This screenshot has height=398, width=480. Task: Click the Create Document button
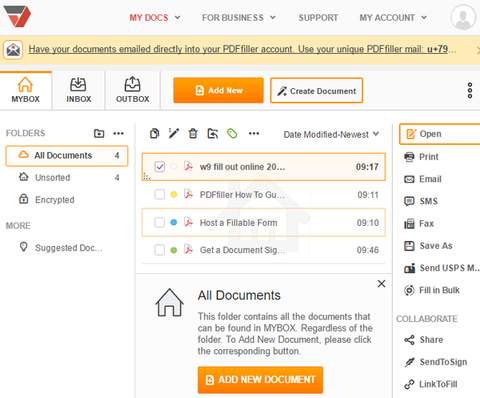(317, 91)
